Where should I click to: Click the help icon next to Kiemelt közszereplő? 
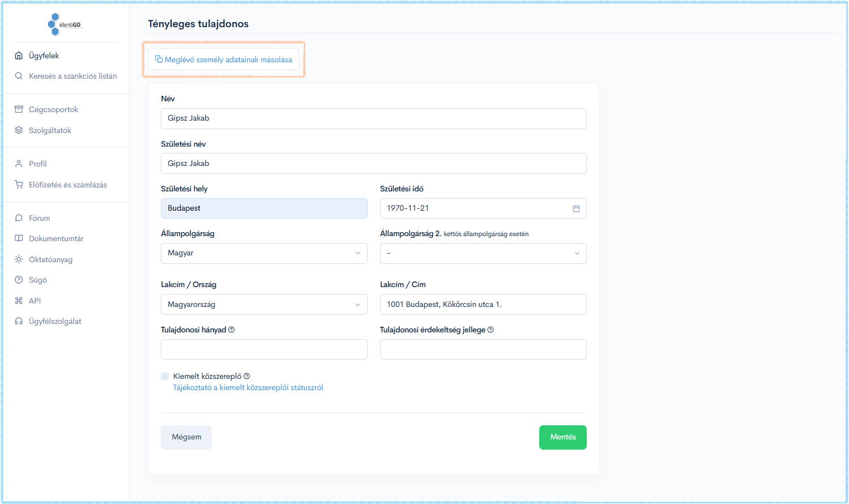point(247,376)
